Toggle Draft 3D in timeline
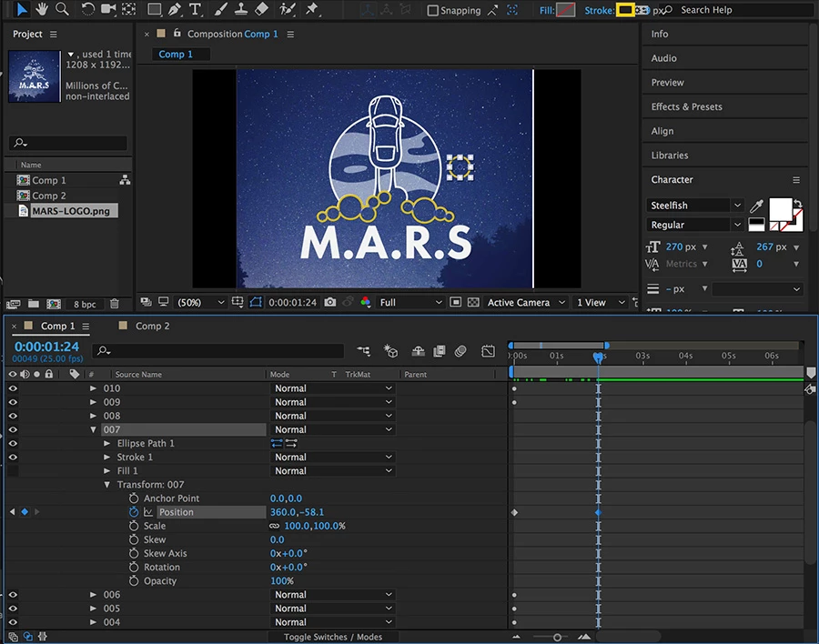The image size is (819, 644). point(390,351)
